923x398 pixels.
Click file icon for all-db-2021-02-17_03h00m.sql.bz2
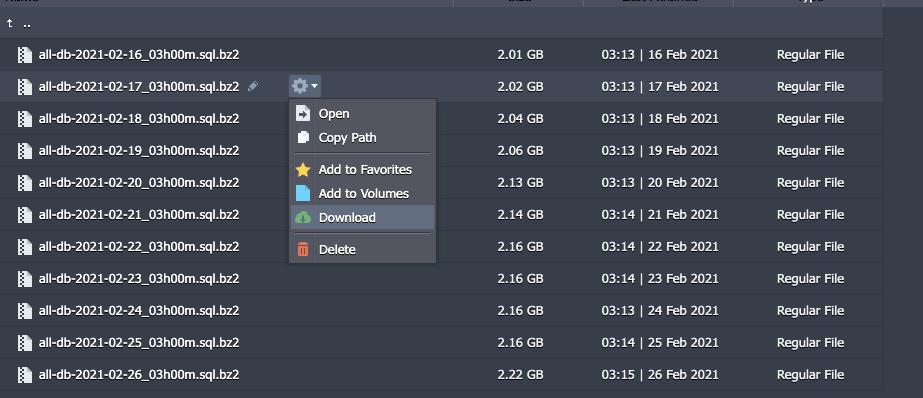(x=24, y=87)
